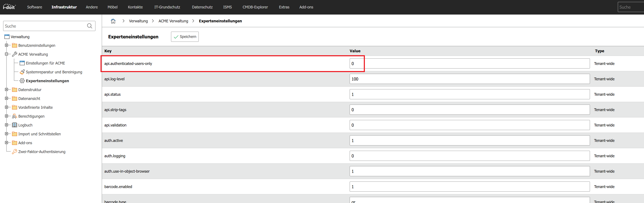
Task: Open the CMDB-Explorer menu
Action: (x=255, y=7)
